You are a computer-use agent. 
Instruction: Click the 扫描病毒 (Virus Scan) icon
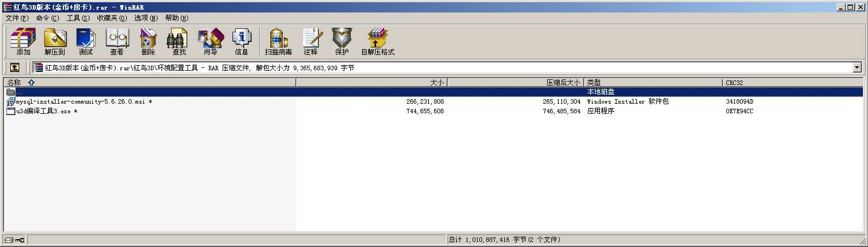pos(278,41)
